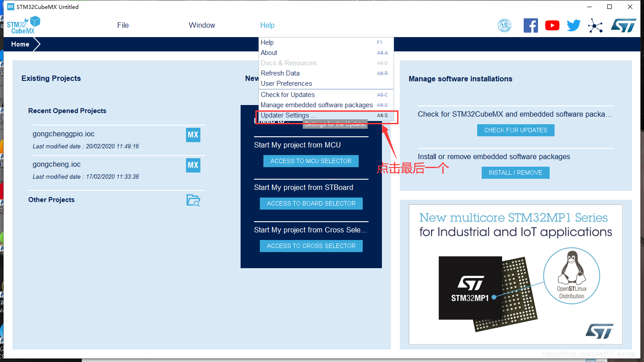The image size is (644, 362).
Task: Open the STM32MP1 Series advertisement banner
Action: tap(516, 274)
